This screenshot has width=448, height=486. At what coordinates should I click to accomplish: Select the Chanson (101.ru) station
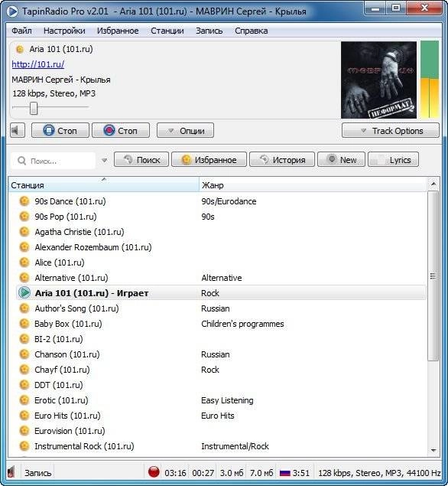(x=67, y=354)
